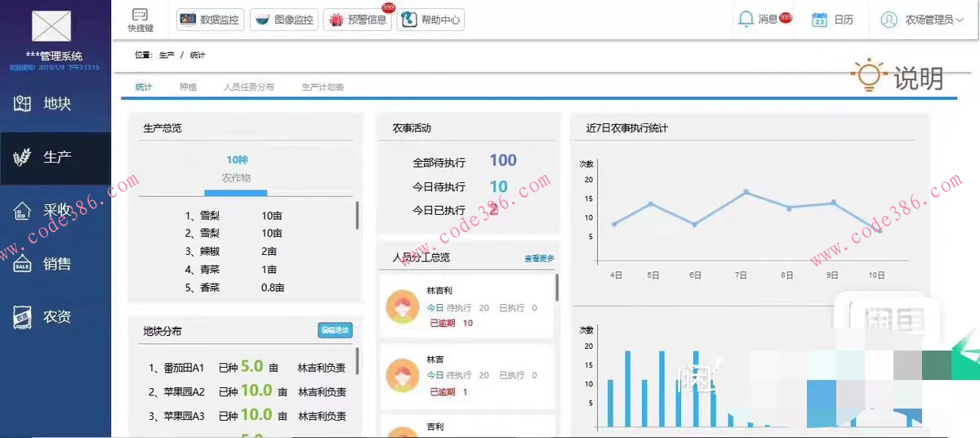The width and height of the screenshot is (980, 438).
Task: Click 林吉利's avatar in staff list
Action: point(403,306)
